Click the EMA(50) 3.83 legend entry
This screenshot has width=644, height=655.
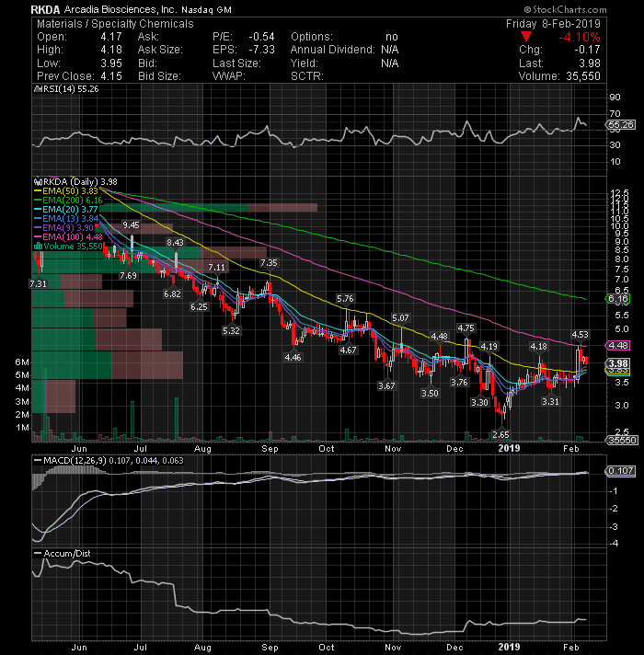(x=66, y=191)
